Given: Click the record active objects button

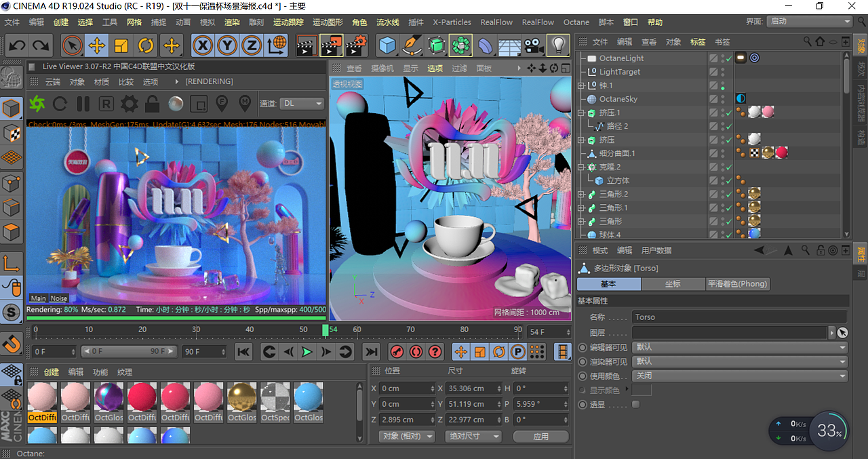Looking at the screenshot, I should 397,352.
